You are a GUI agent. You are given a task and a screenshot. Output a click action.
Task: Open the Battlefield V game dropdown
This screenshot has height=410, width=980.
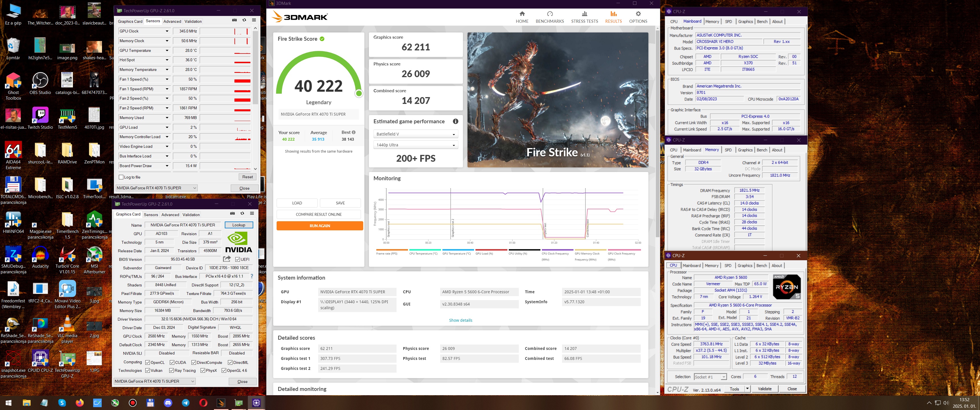click(415, 134)
